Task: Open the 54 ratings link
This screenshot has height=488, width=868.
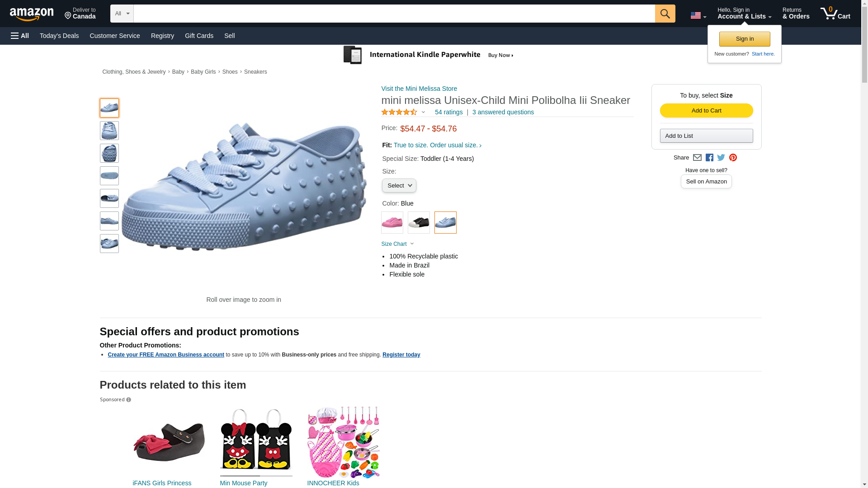Action: tap(448, 112)
